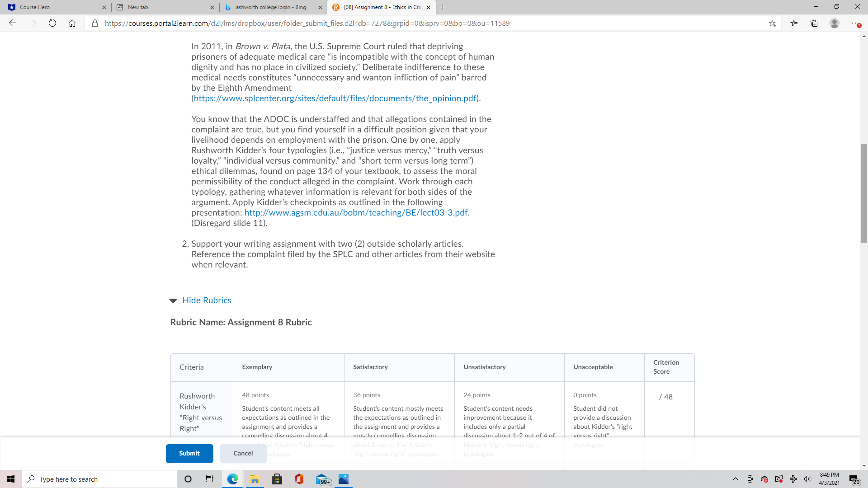This screenshot has width=868, height=488.
Task: Show hidden system tray icons
Action: coord(736,479)
